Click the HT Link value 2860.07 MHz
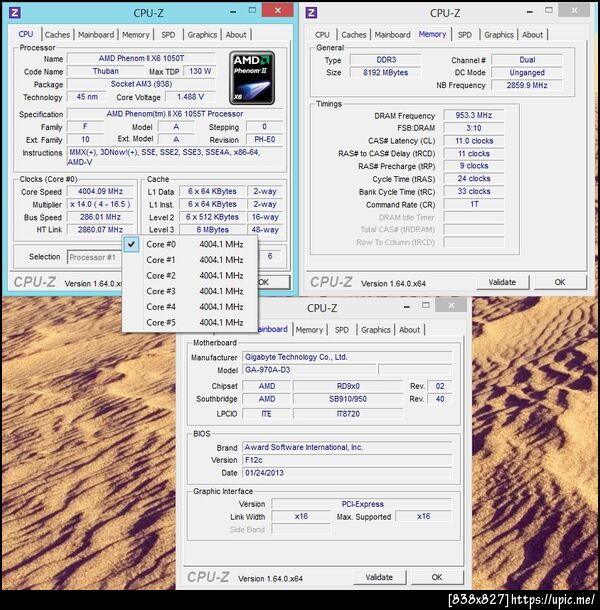600x610 pixels. [100, 230]
